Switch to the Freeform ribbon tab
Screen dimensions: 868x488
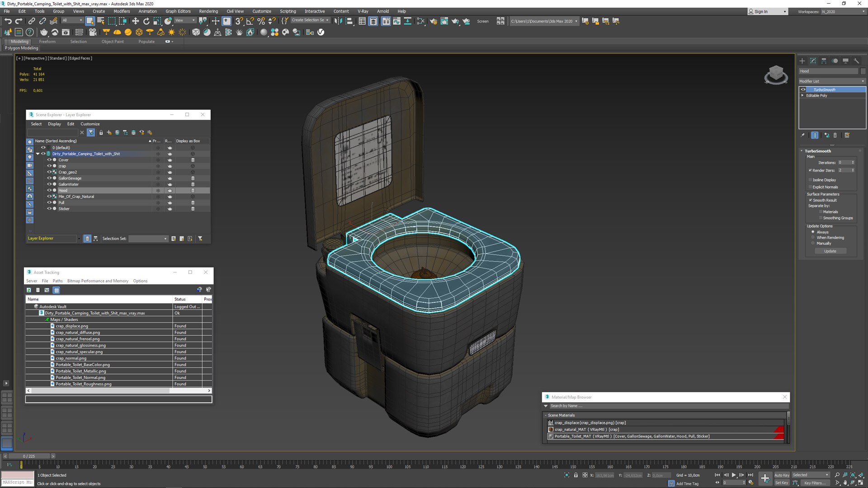click(47, 42)
